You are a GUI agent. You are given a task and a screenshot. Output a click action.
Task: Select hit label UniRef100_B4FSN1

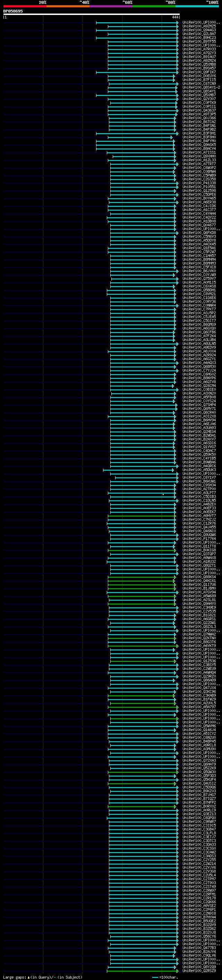(199, 125)
